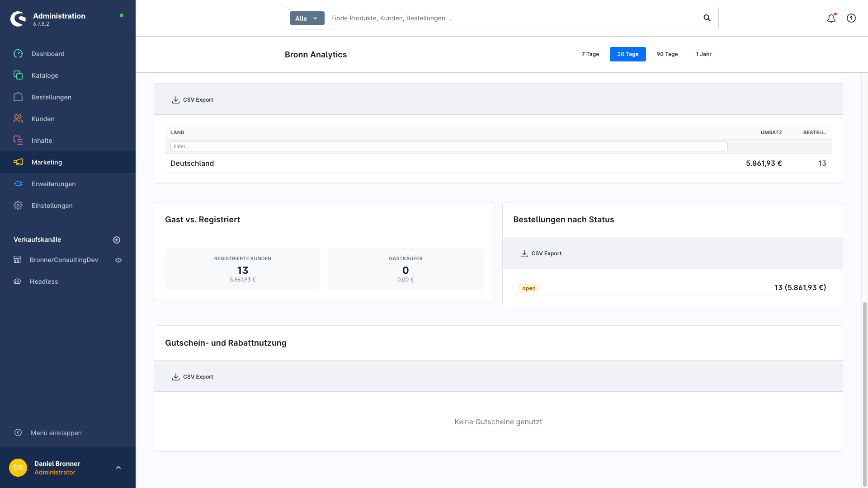Open Erweiterungen plugin icon in sidebar
868x488 pixels.
[18, 184]
